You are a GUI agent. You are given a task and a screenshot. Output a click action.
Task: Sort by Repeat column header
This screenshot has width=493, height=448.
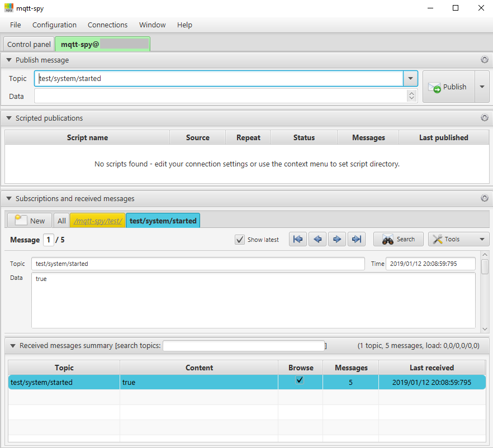coord(248,137)
